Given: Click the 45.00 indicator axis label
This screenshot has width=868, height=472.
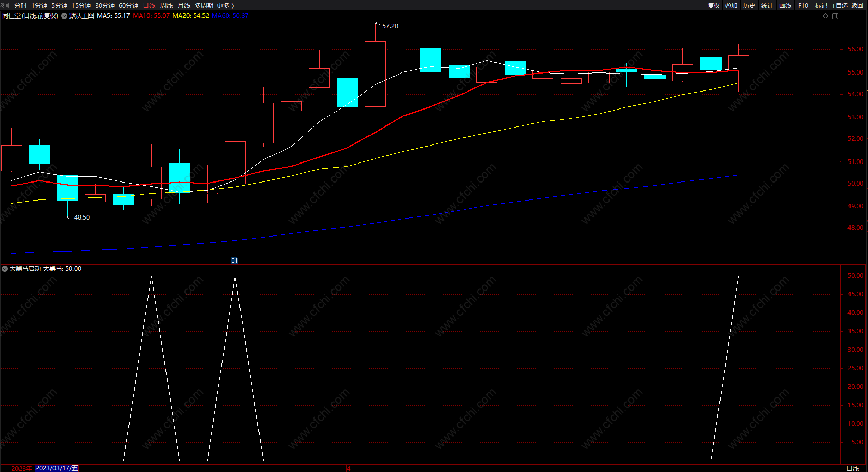Looking at the screenshot, I should point(856,294).
